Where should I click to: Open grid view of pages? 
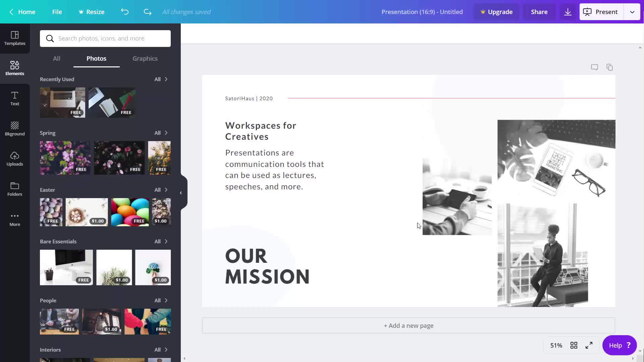click(x=574, y=345)
